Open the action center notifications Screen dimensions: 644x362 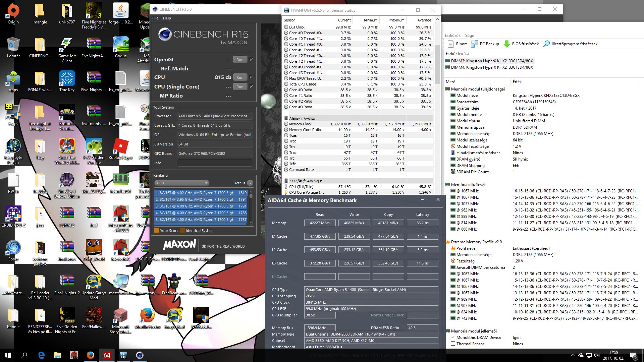click(x=633, y=355)
